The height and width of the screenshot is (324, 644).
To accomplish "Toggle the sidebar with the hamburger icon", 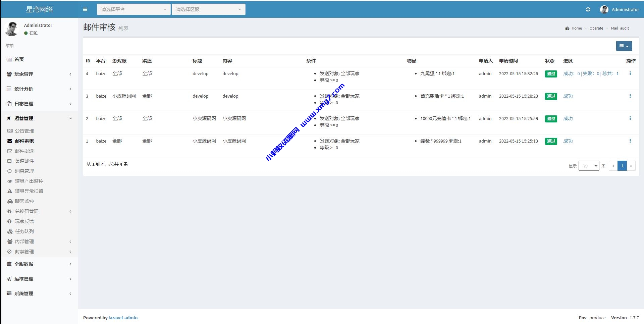I will [x=85, y=9].
